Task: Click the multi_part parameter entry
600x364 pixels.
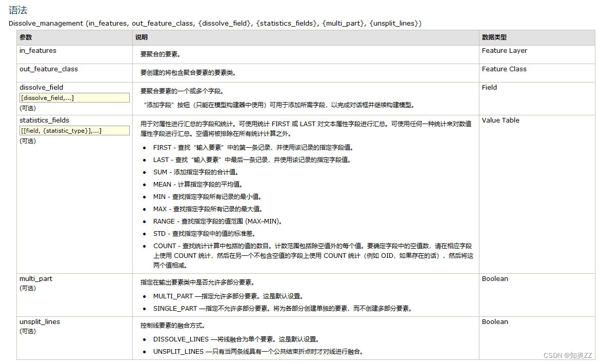Action: [36, 278]
